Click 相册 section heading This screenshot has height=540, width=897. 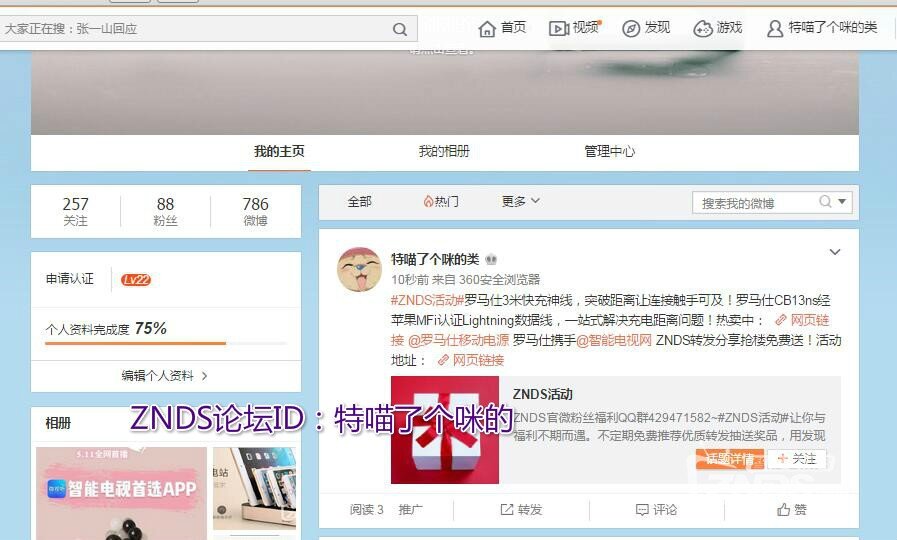[58, 423]
